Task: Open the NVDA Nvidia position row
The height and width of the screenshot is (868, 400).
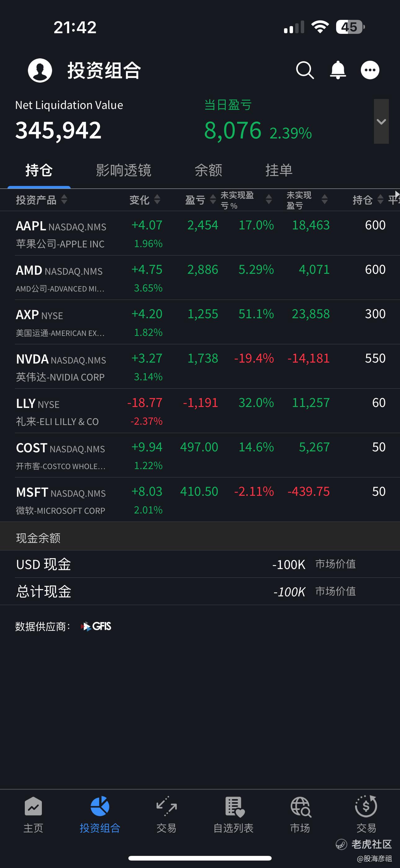Action: point(200,367)
